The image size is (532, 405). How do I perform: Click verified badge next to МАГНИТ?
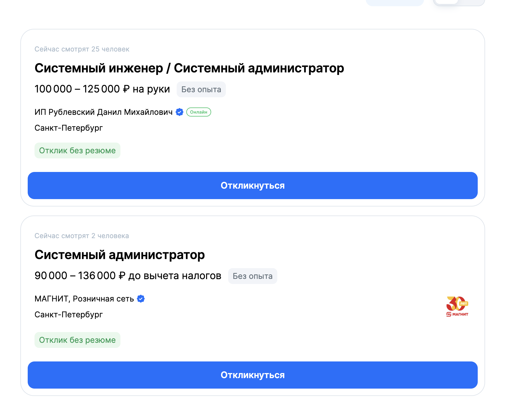[x=141, y=299]
